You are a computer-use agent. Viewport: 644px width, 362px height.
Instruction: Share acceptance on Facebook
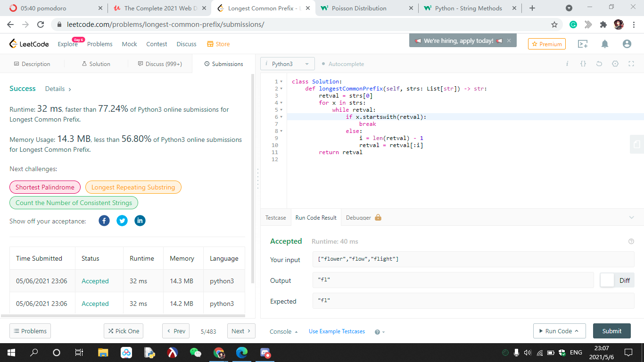pos(104,221)
